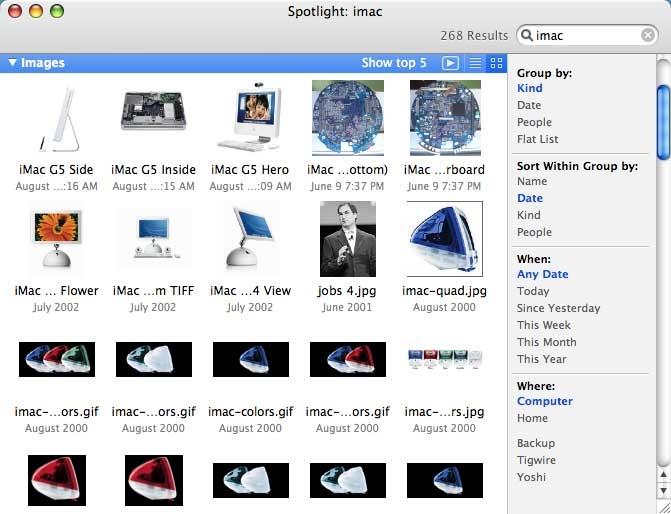671x514 pixels.
Task: Click the vertical scrollbar thumb
Action: pos(664,123)
